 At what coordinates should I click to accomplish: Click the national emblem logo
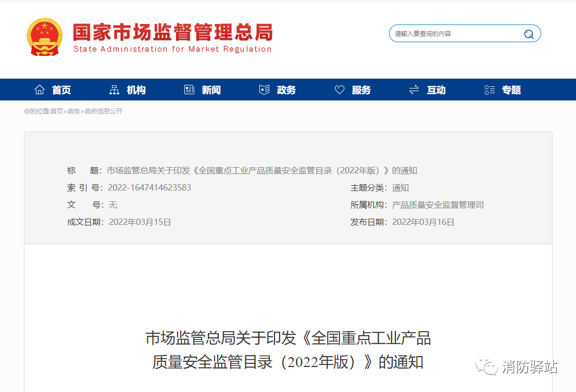(45, 36)
